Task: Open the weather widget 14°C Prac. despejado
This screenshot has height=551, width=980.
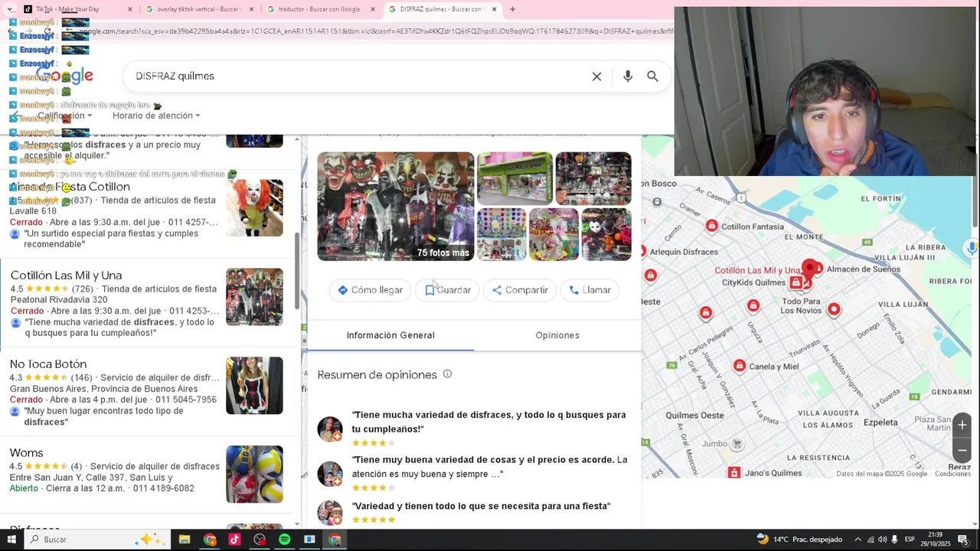Action: [x=799, y=540]
